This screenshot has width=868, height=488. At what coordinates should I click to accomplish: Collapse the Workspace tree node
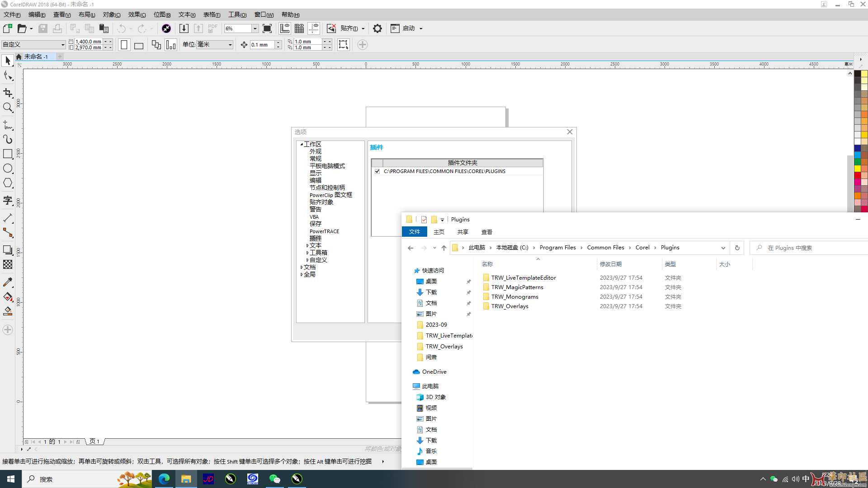(x=302, y=144)
